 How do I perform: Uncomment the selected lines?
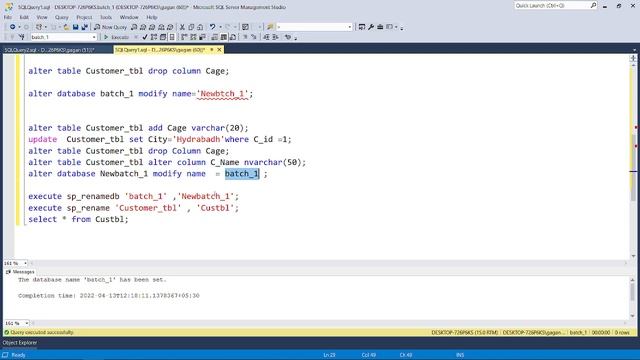click(x=254, y=37)
